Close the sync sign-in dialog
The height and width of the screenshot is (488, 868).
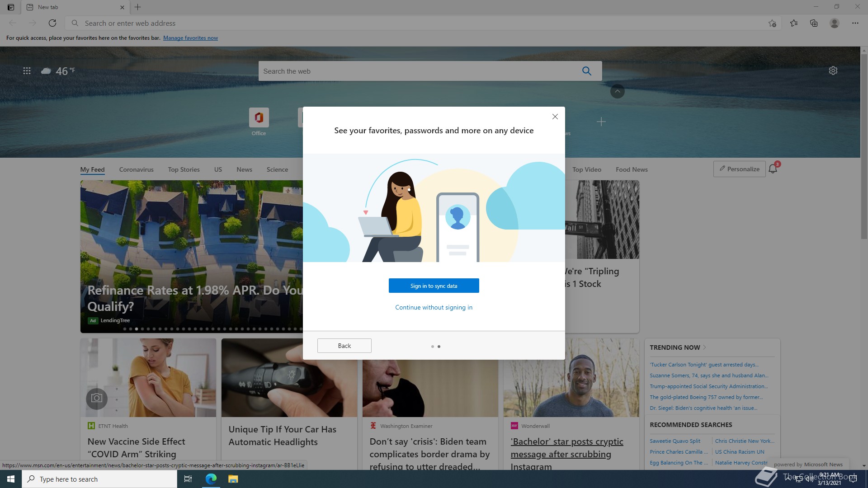pos(555,117)
